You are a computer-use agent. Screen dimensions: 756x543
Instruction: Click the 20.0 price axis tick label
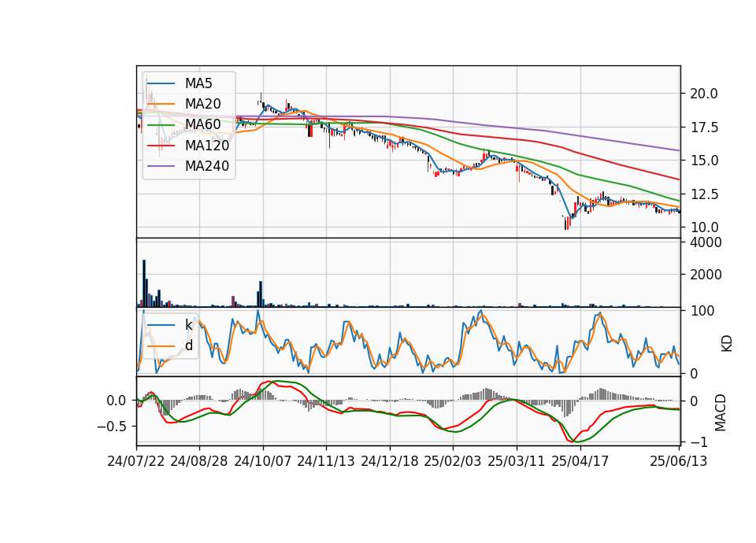pos(704,94)
